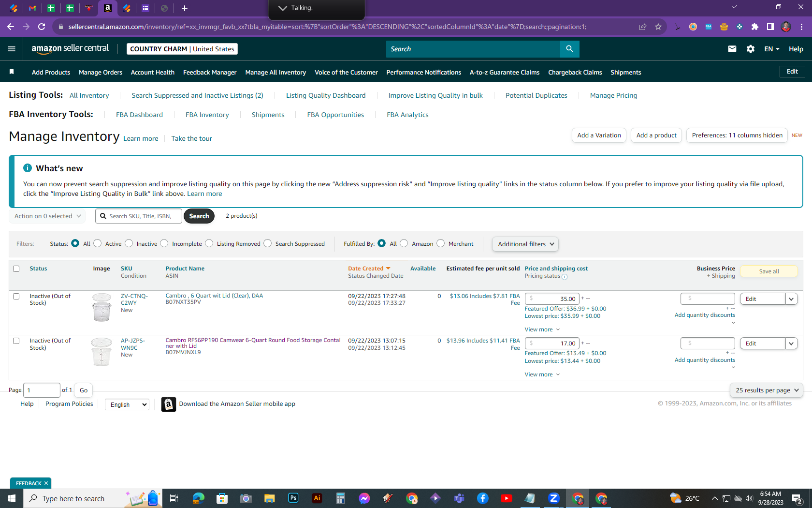Click the Add a Variation button
The height and width of the screenshot is (508, 812).
(x=599, y=135)
